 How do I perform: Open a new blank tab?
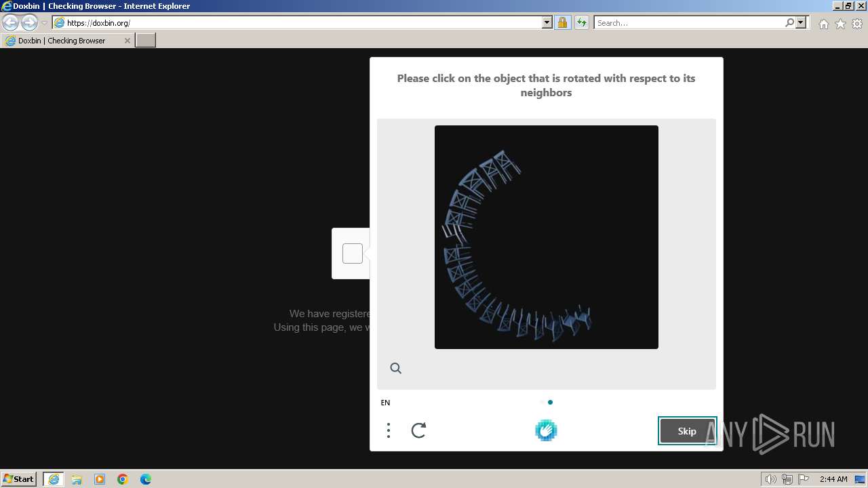146,41
